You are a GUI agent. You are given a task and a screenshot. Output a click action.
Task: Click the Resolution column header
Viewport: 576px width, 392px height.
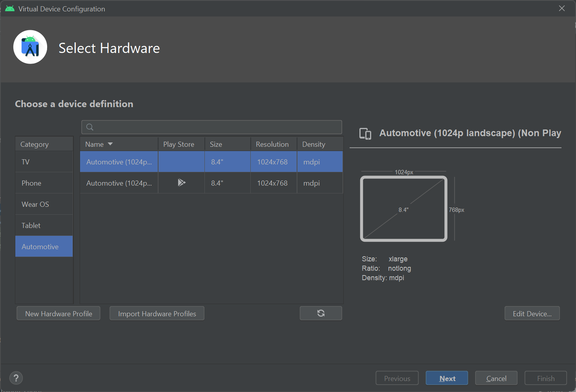[274, 144]
